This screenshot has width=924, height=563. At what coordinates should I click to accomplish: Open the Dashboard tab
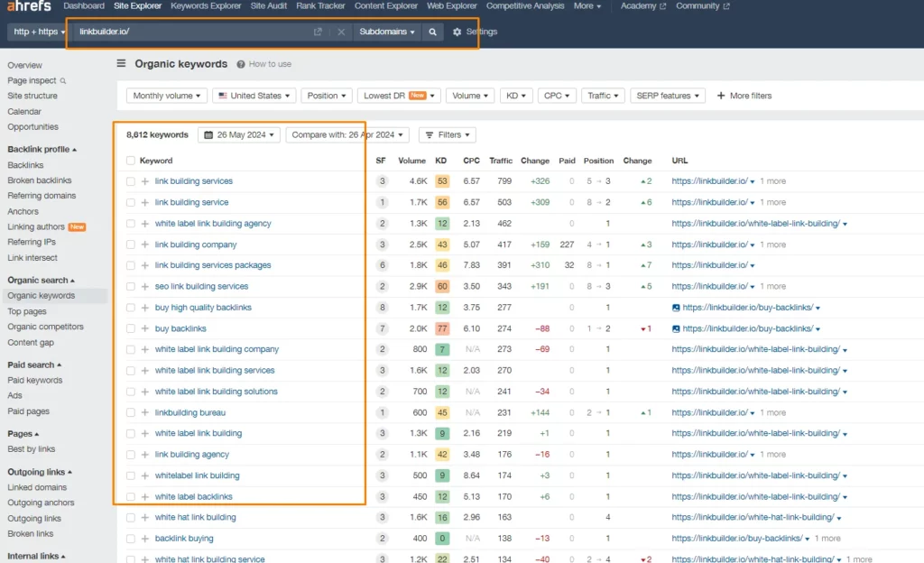tap(84, 6)
